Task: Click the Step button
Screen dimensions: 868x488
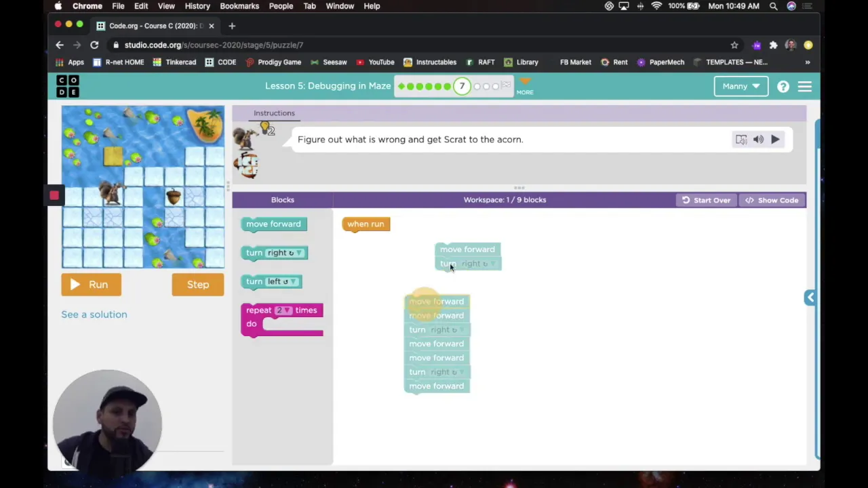Action: click(198, 285)
